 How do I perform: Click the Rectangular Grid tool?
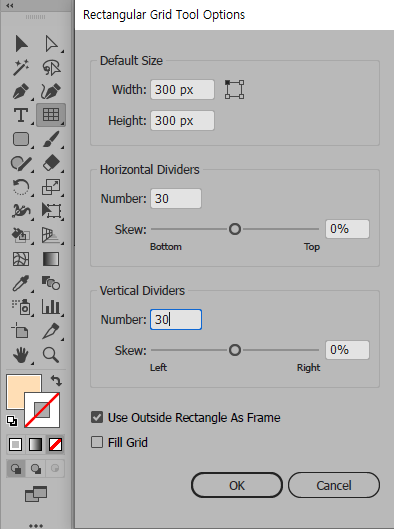coord(51,115)
